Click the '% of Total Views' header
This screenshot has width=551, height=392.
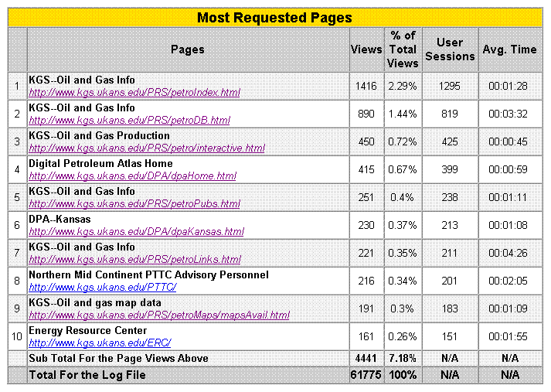click(x=403, y=49)
